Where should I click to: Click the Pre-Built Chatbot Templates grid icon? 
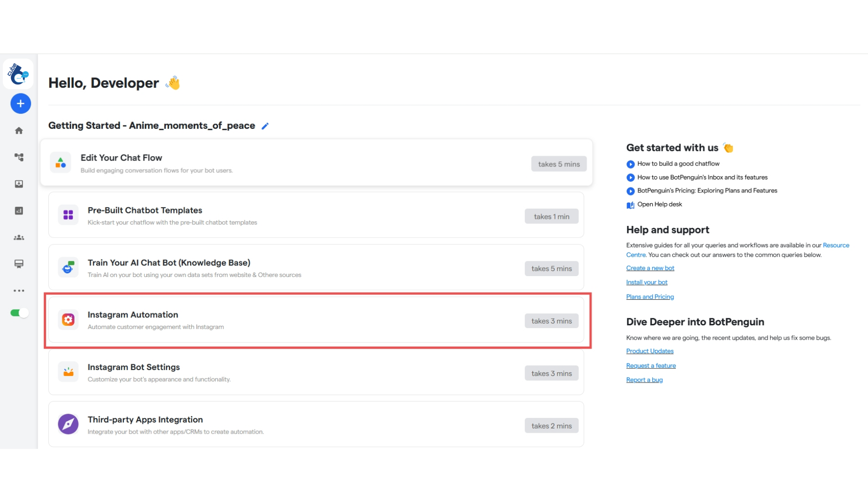point(68,215)
